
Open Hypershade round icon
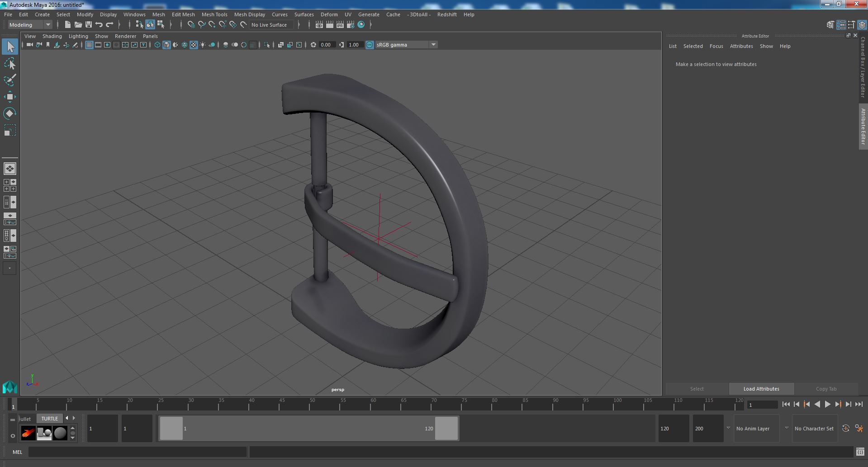(x=361, y=25)
